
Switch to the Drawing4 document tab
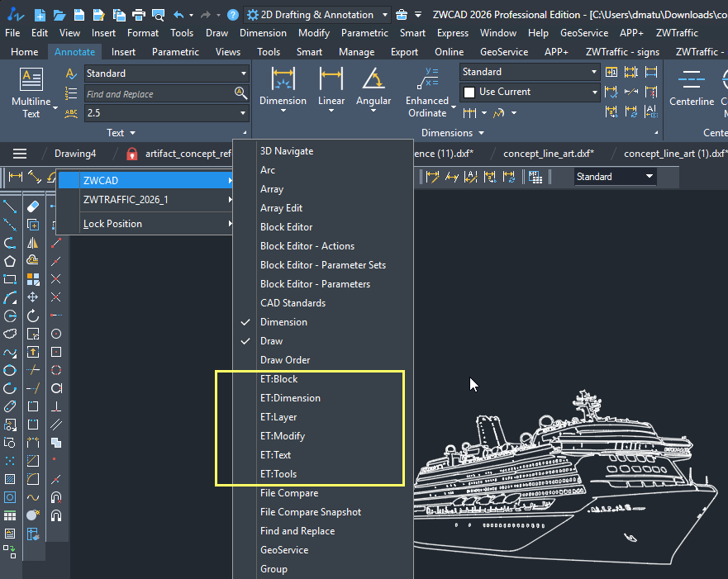pyautogui.click(x=75, y=154)
